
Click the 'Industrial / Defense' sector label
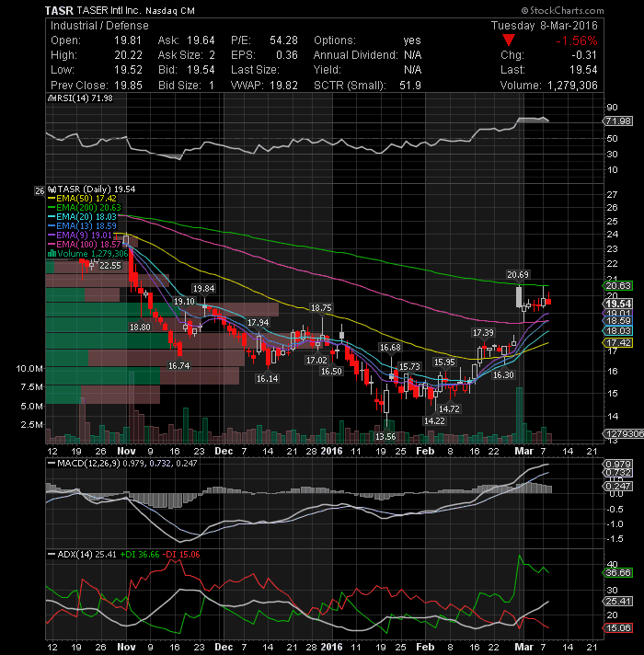99,26
